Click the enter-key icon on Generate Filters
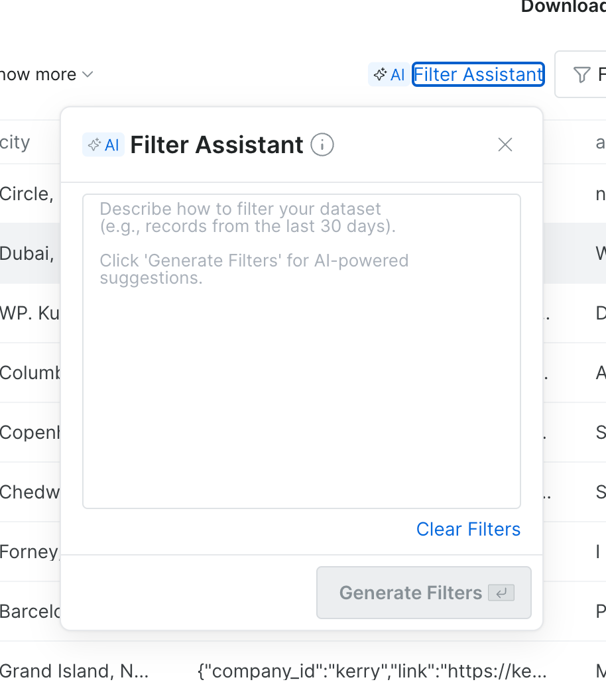Viewport: 606px width, 700px height. click(501, 593)
